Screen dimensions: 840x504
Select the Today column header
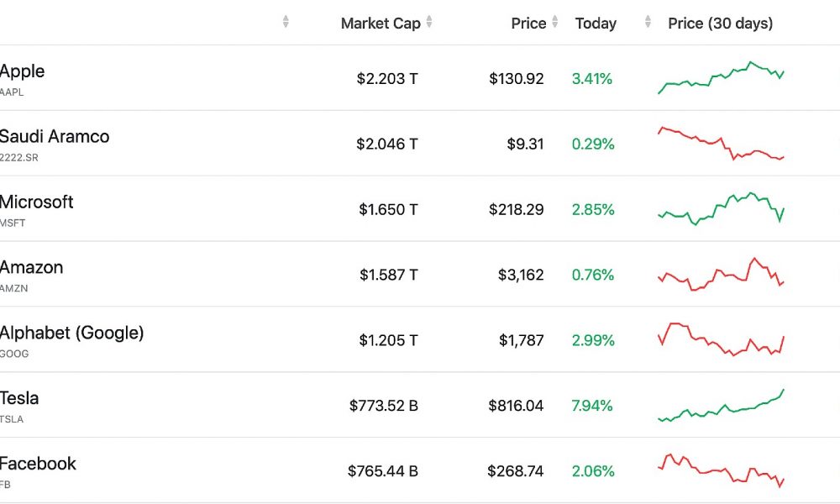point(596,24)
